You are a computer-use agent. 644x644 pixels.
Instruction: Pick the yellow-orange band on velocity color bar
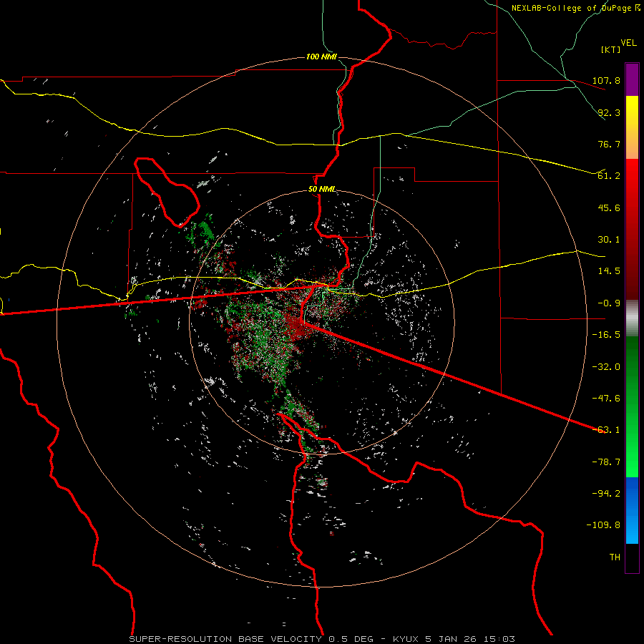pos(632,127)
